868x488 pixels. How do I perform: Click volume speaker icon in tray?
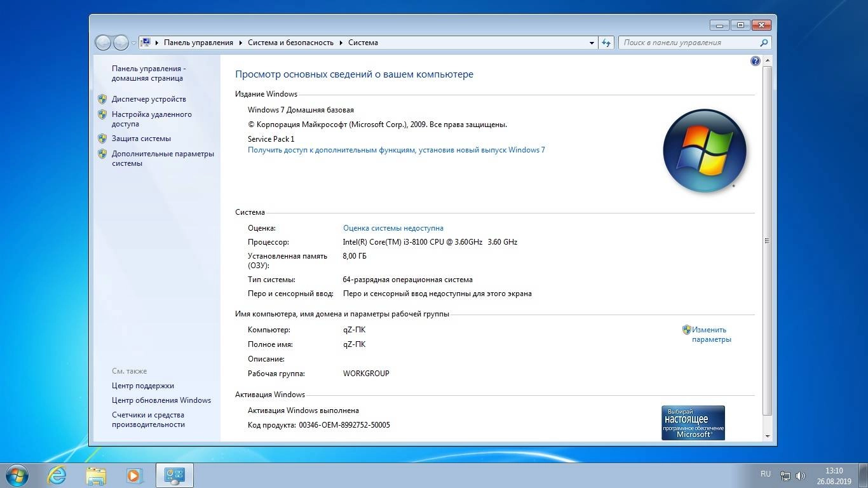801,475
